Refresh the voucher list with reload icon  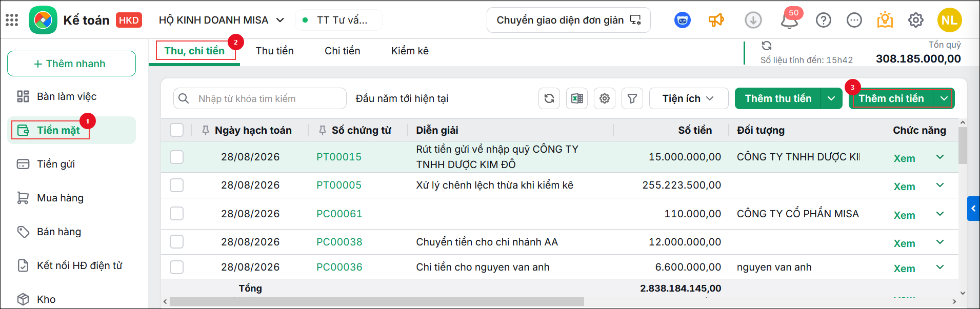549,98
